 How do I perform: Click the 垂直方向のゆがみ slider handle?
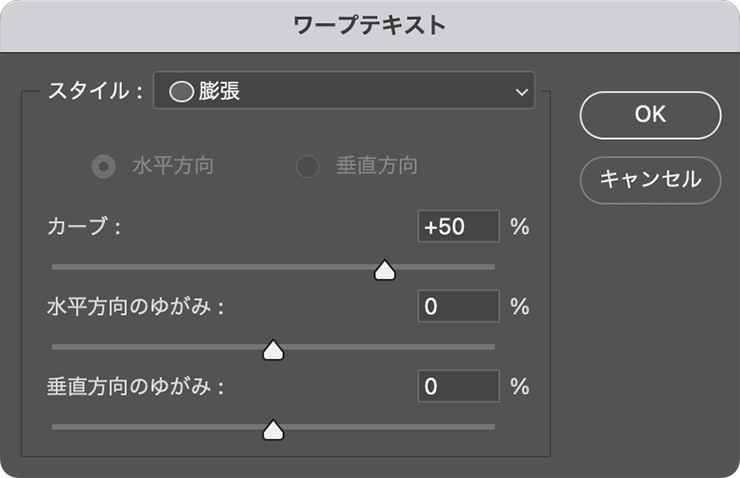click(272, 429)
